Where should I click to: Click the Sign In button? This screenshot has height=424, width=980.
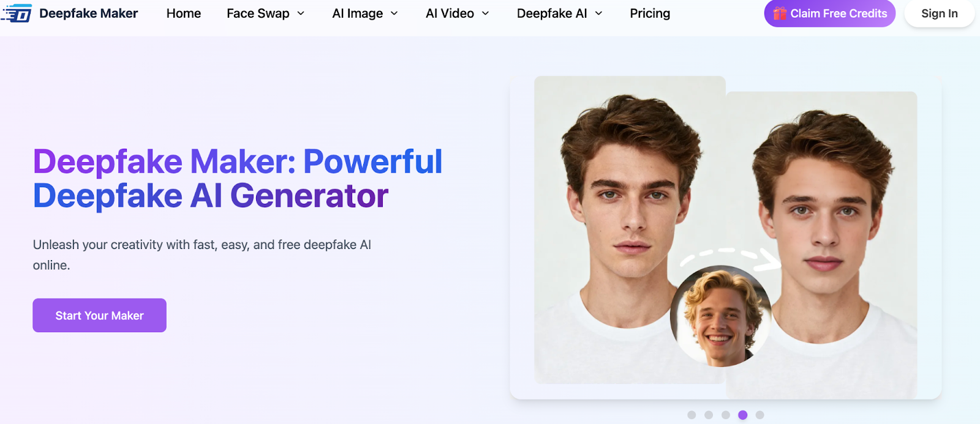[x=939, y=13]
